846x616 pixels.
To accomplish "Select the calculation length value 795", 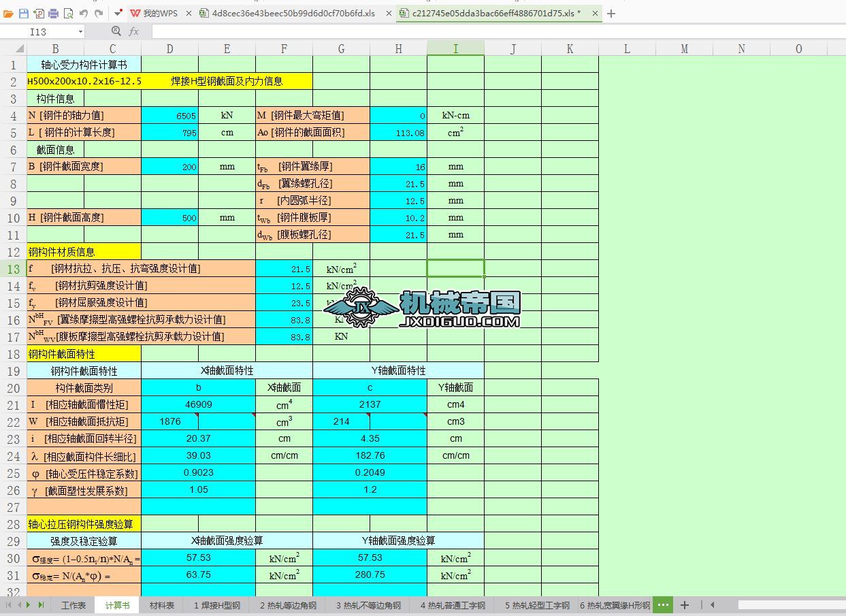I will click(169, 133).
